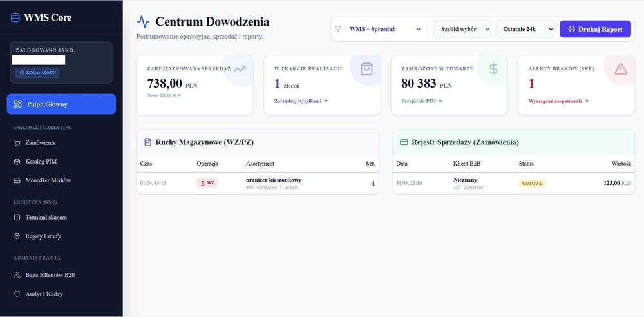
Task: Click the trending arrow icon in Zarejestrowana sprzedaż
Action: tap(240, 69)
